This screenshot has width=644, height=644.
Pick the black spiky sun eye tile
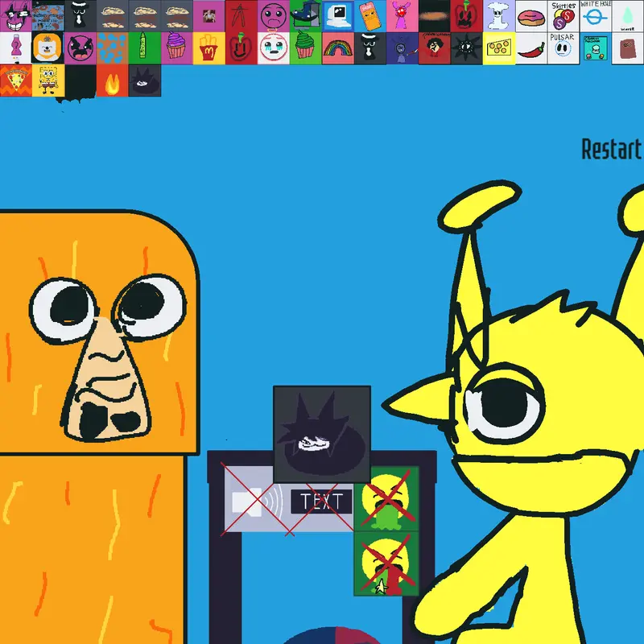click(x=467, y=48)
